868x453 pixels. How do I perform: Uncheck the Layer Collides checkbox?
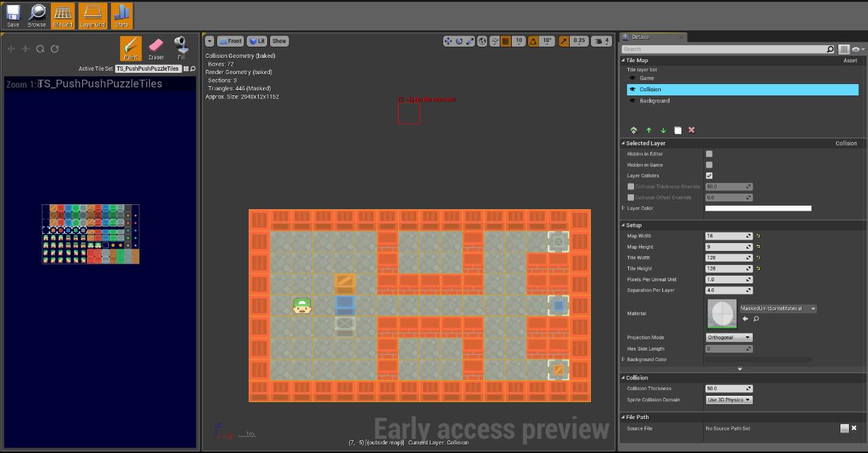709,176
